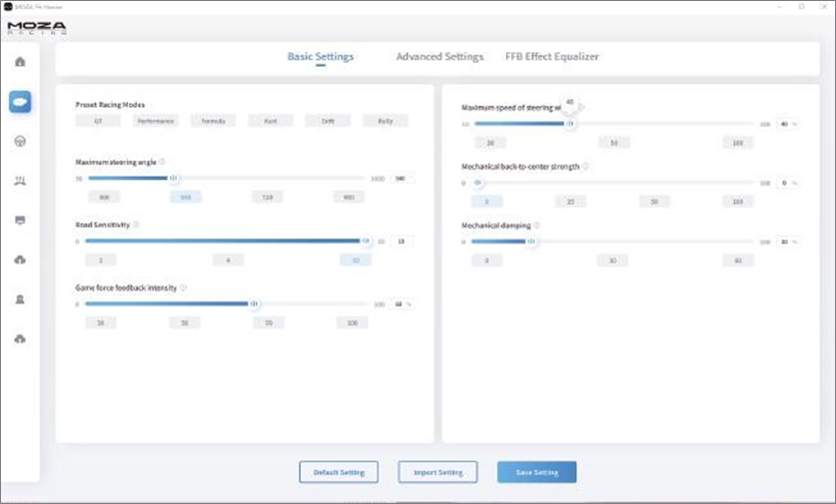
Task: Open the FFB Effect Equalizer tab
Action: click(552, 57)
